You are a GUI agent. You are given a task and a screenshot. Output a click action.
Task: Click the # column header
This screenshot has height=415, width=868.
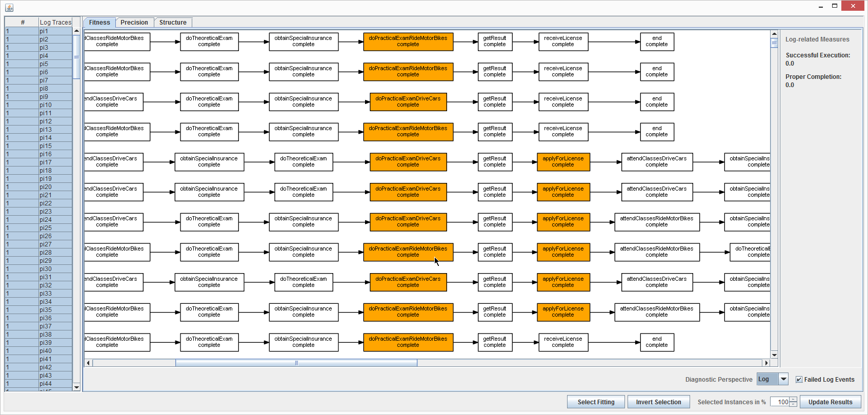(x=22, y=22)
